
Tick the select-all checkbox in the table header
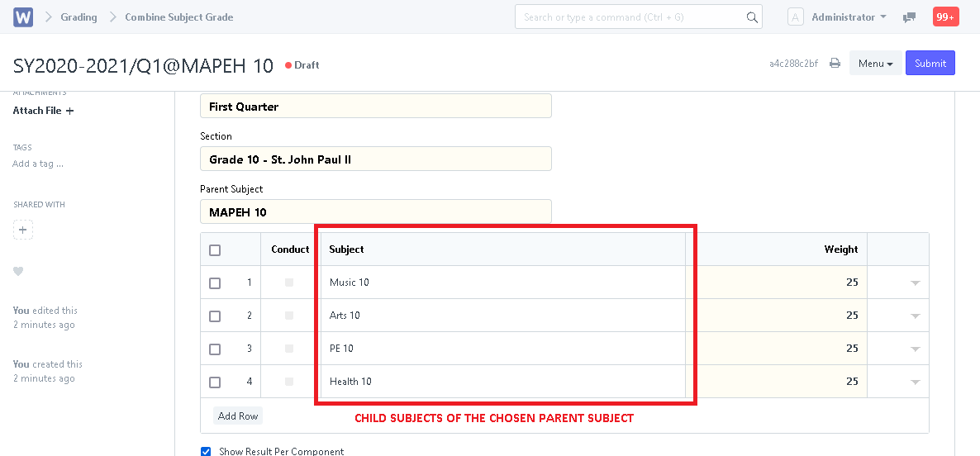[215, 249]
